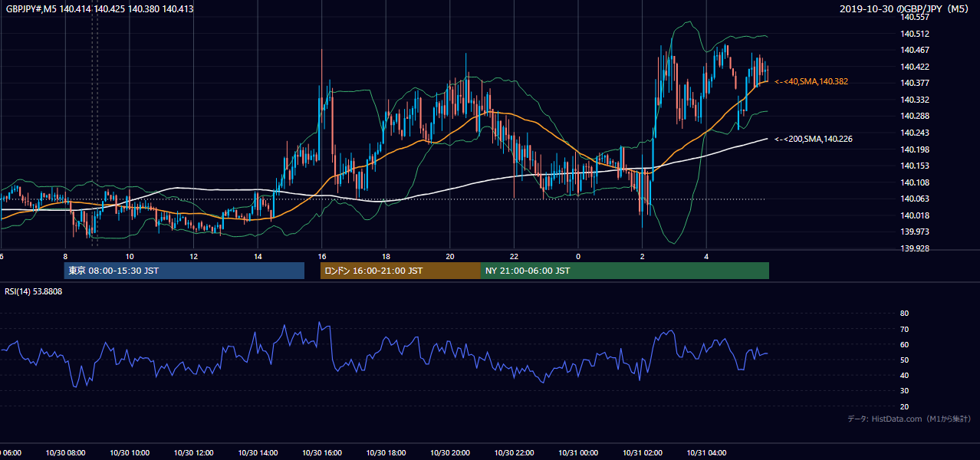Click the 10/30 08:00 time axis label
The height and width of the screenshot is (460, 980).
point(65,453)
